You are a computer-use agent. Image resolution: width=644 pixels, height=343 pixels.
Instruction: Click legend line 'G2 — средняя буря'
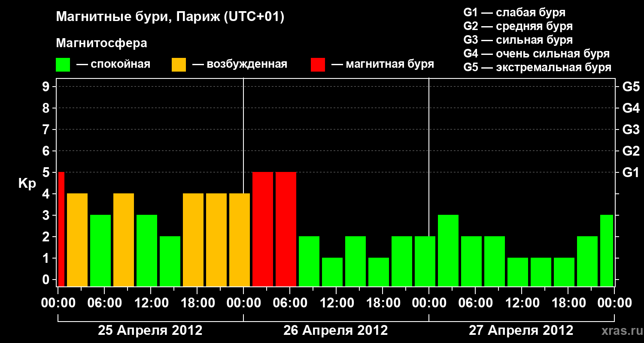tap(518, 26)
